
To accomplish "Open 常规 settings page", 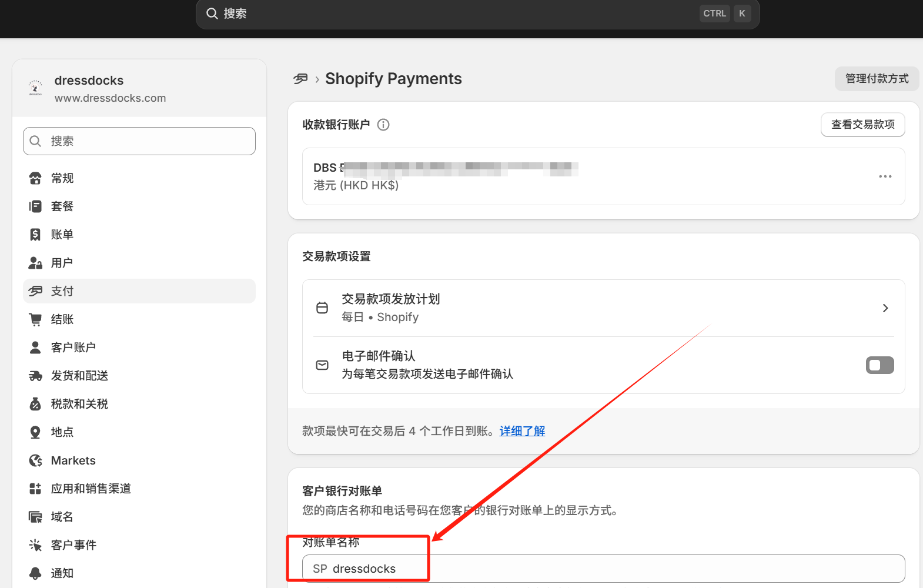I will click(x=139, y=178).
